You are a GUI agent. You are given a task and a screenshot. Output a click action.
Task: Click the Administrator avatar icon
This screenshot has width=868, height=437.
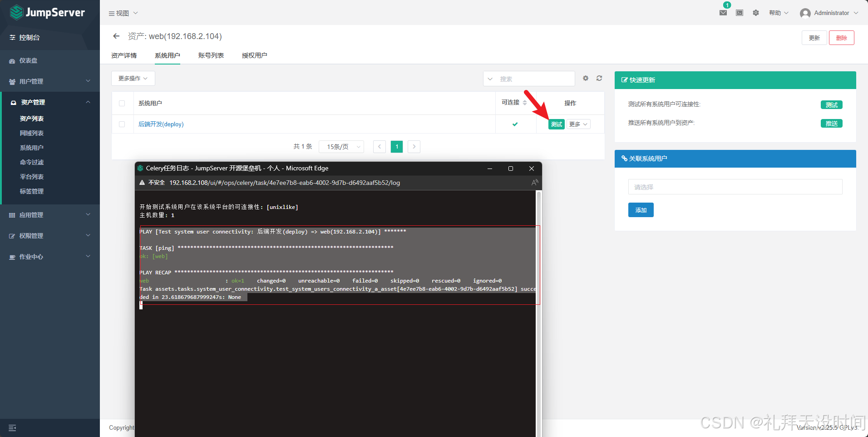(x=805, y=13)
